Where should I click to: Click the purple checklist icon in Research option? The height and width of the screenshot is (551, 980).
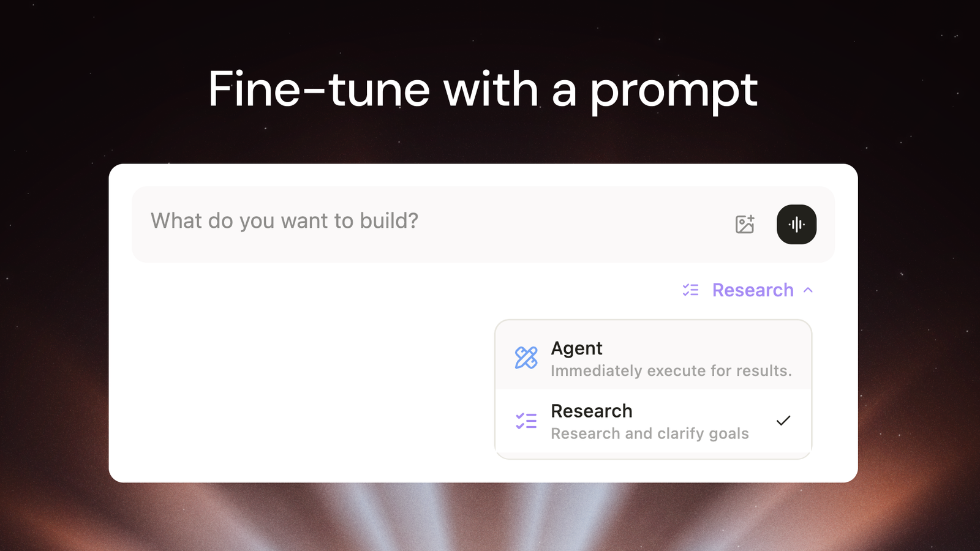pos(526,421)
